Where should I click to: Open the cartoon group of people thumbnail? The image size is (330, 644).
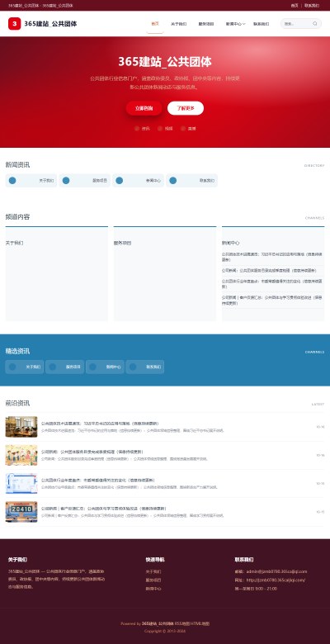click(21, 455)
